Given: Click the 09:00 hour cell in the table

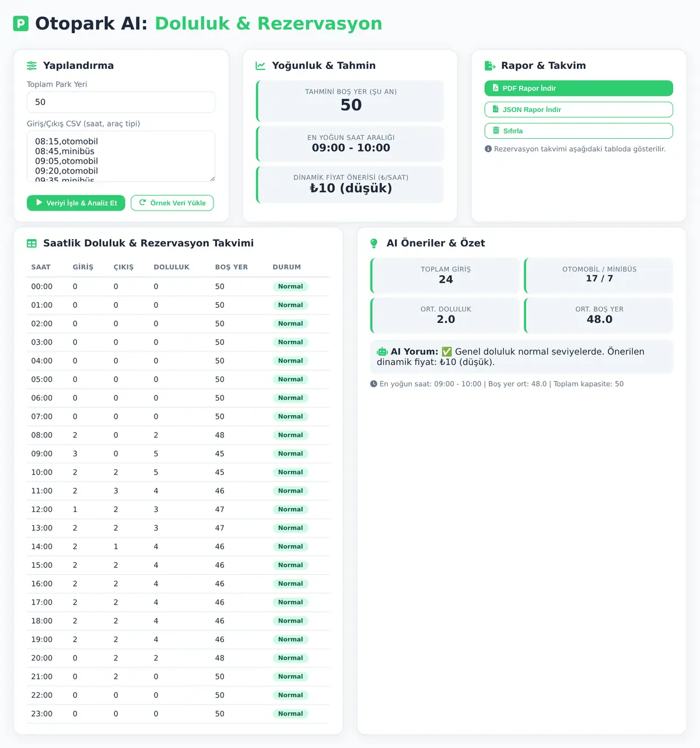Looking at the screenshot, I should coord(42,454).
